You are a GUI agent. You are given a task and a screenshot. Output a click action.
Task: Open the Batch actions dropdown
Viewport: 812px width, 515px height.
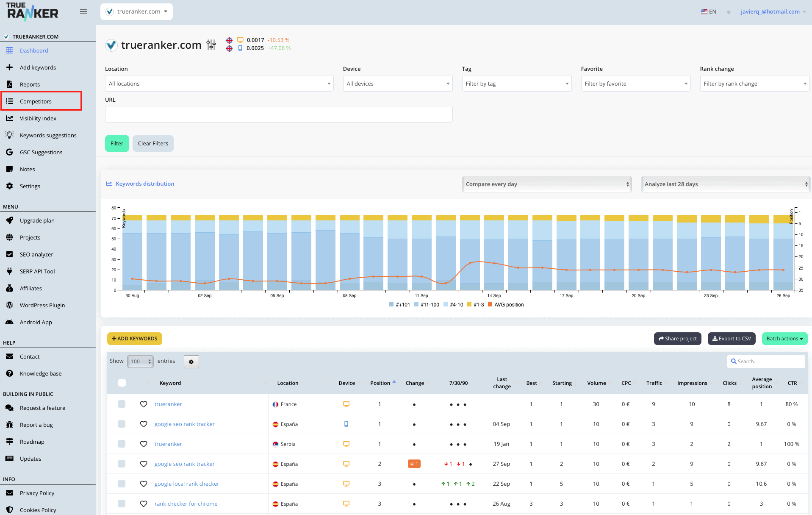point(784,339)
